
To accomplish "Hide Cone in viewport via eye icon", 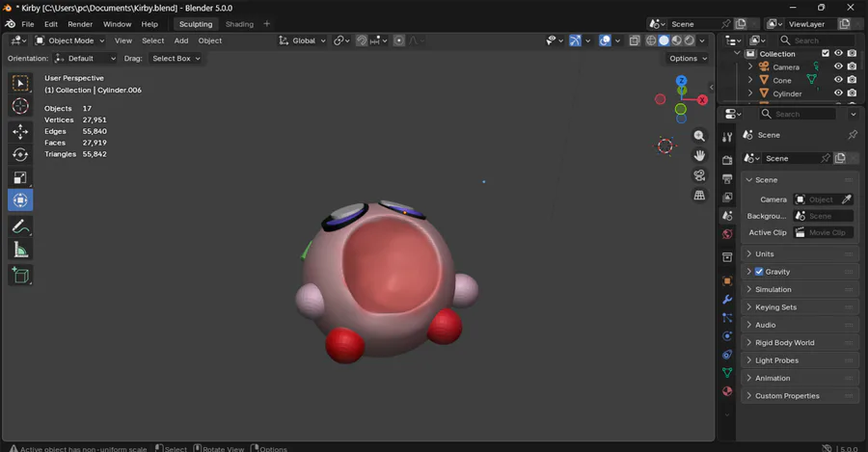I will pyautogui.click(x=839, y=80).
